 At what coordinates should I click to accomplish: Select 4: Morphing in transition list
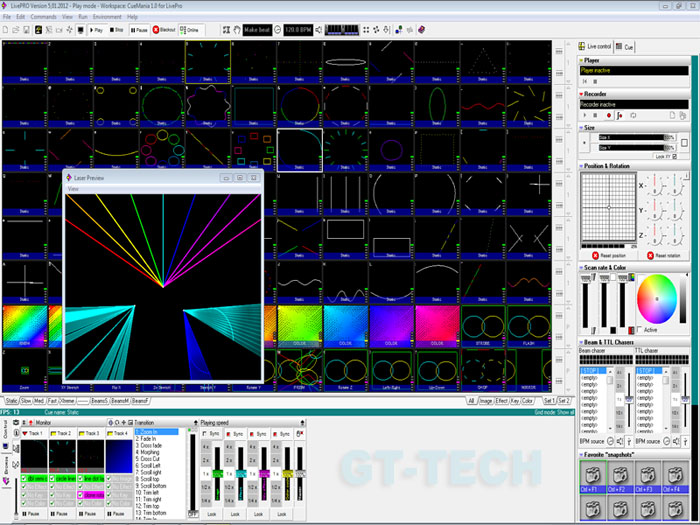tap(147, 452)
